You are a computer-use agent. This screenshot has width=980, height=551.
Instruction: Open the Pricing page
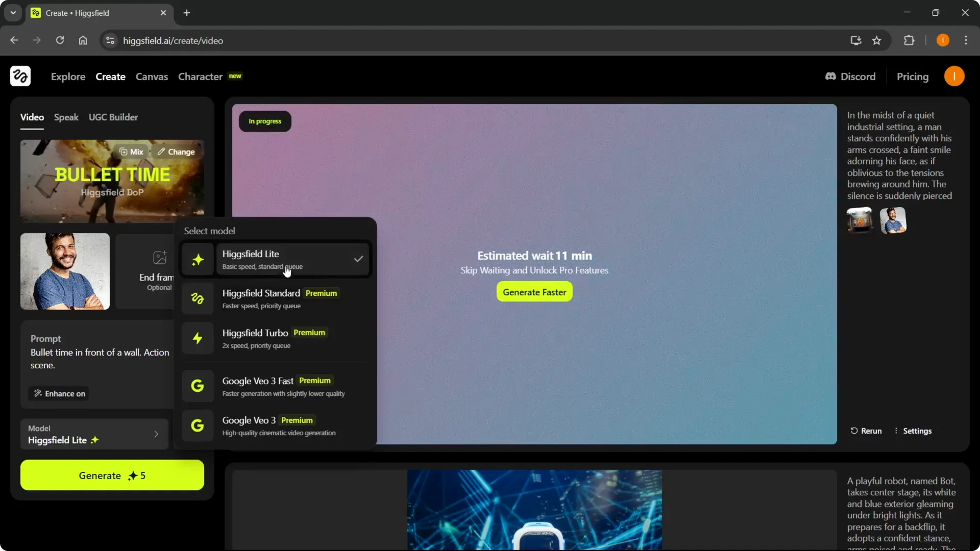(913, 77)
